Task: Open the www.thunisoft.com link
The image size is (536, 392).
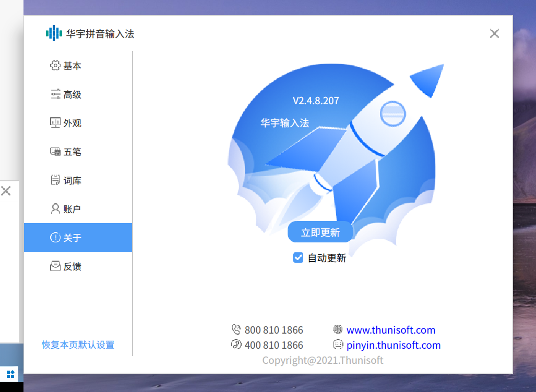Action: tap(391, 330)
